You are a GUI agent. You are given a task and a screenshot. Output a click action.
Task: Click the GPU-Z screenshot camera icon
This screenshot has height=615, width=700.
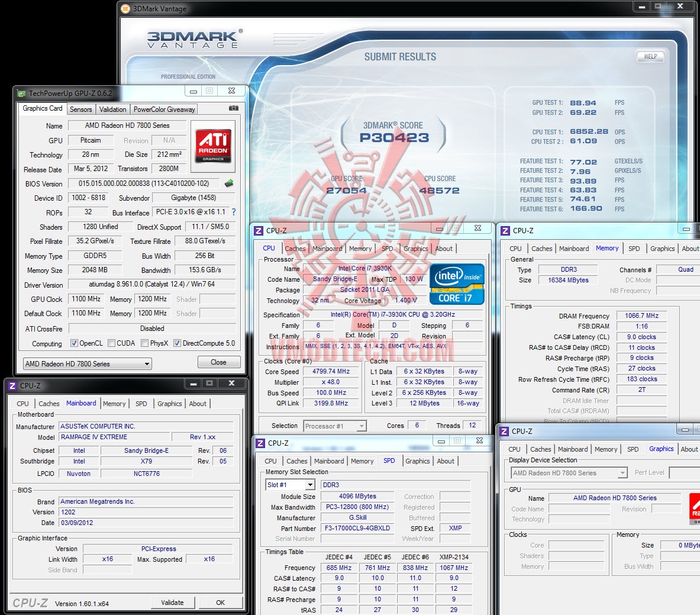(234, 108)
